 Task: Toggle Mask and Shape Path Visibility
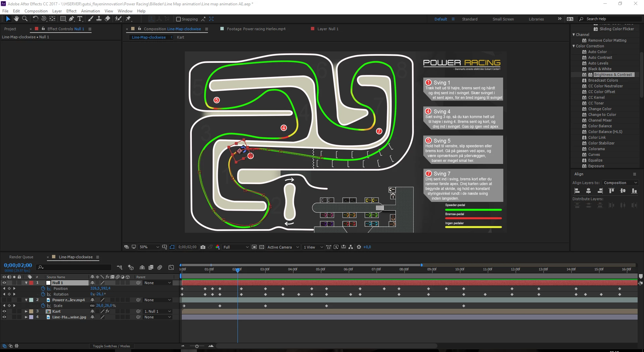tap(172, 247)
